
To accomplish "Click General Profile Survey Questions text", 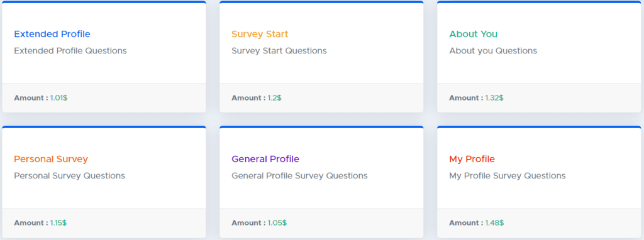I will click(x=299, y=176).
